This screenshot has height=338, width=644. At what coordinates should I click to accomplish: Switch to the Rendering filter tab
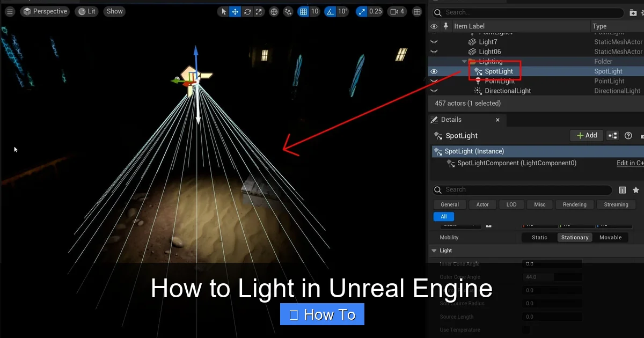tap(574, 204)
